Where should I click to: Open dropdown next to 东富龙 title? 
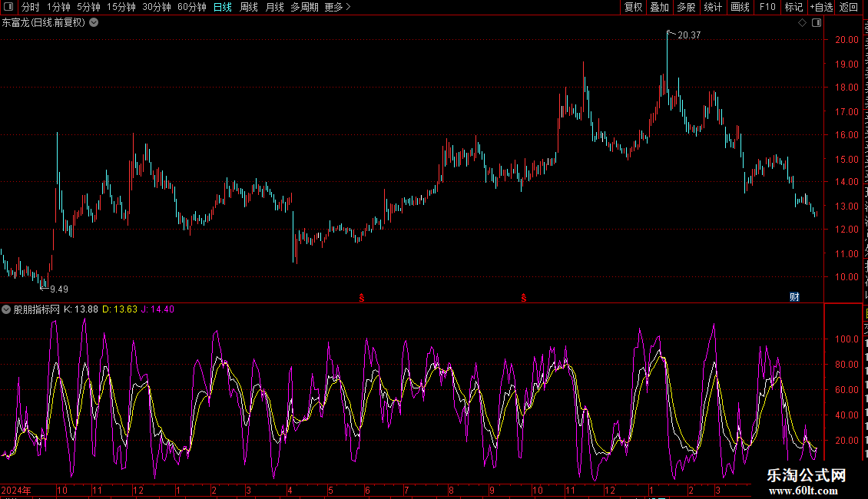click(94, 23)
